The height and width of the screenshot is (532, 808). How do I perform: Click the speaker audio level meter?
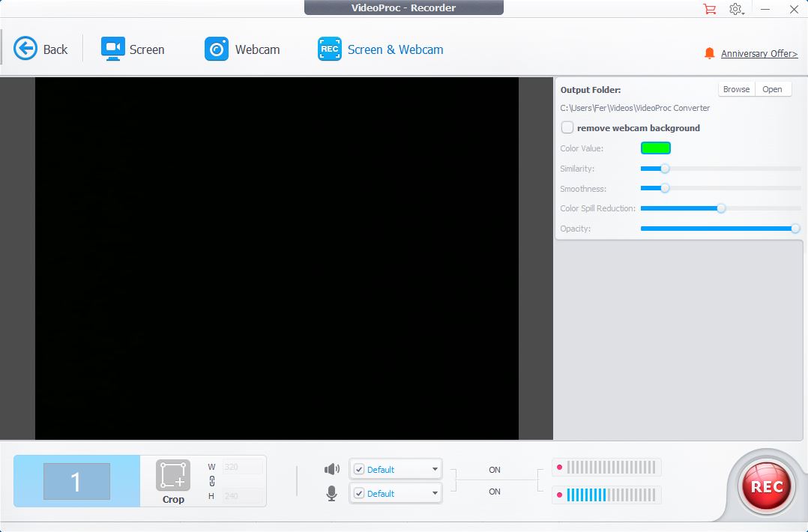pos(606,468)
